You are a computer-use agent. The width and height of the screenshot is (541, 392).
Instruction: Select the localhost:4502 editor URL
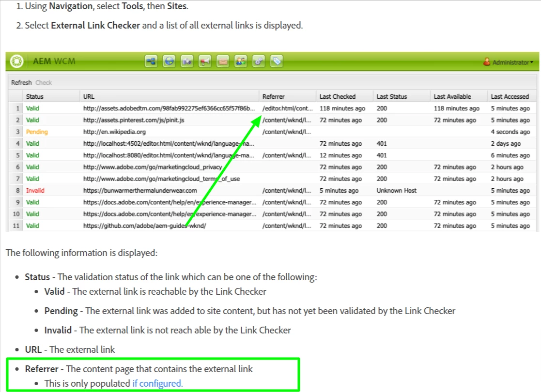click(169, 143)
